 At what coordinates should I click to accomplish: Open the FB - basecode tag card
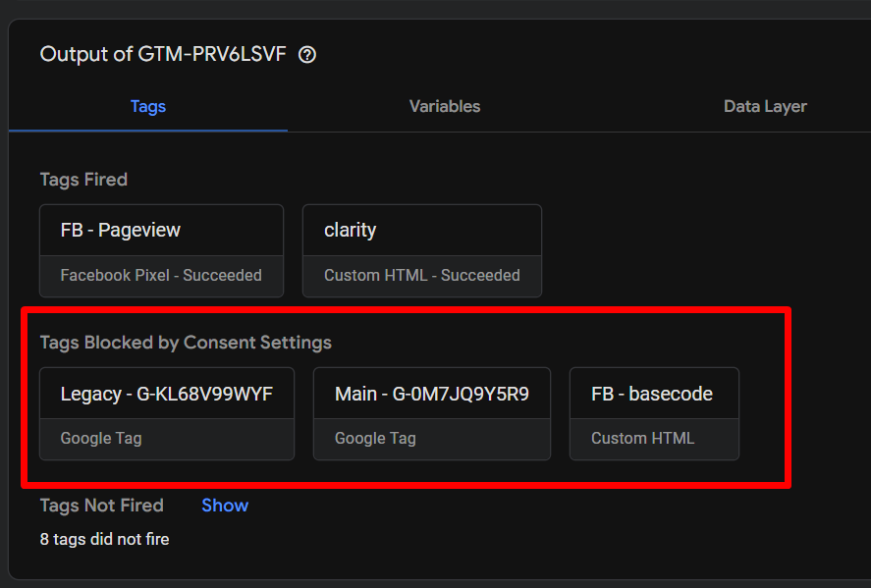pos(654,413)
